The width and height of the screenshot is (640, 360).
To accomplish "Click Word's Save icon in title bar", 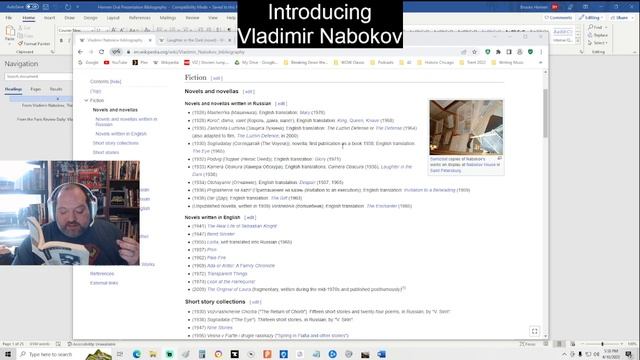I will click(46, 7).
